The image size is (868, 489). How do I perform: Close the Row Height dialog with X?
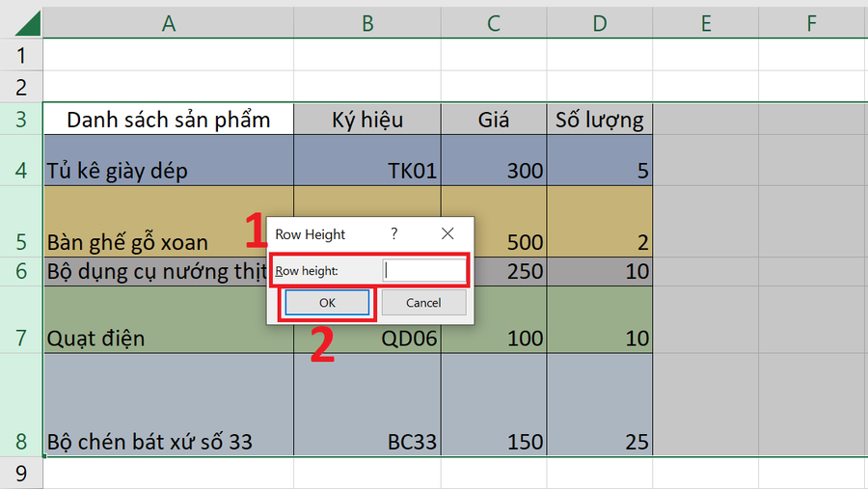tap(448, 233)
